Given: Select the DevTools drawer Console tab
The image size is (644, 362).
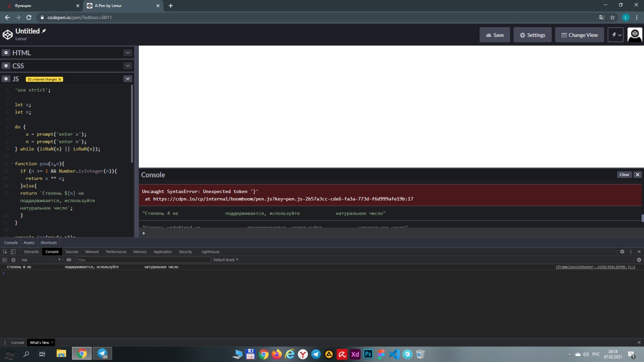Looking at the screenshot, I should click(x=18, y=342).
